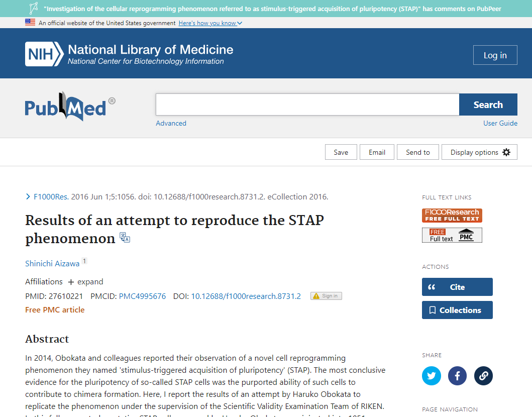Viewport: 532px width, 417px height.
Task: Click the Log in button
Action: click(495, 55)
